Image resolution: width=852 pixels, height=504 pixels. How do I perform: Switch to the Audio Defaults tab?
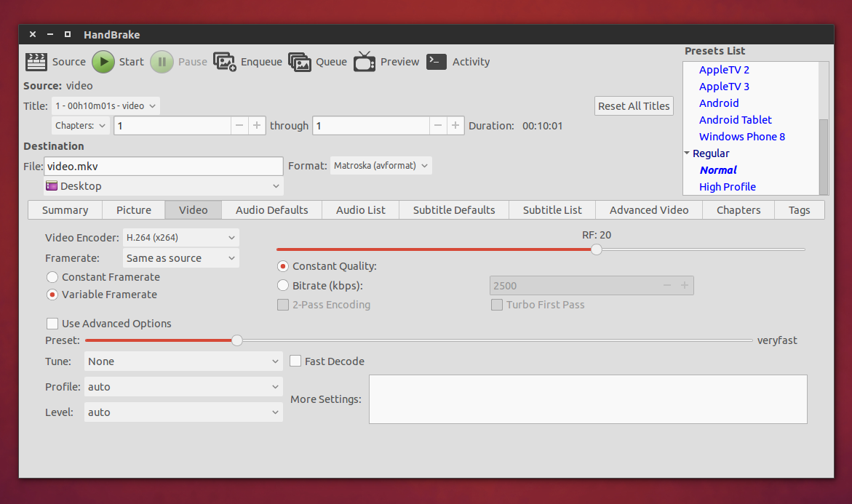271,210
